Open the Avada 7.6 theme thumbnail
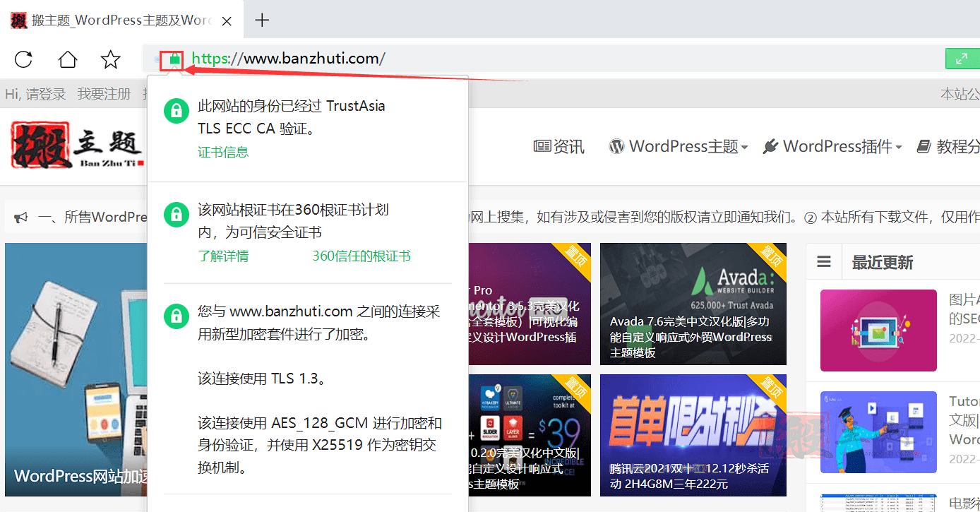980x512 pixels. [693, 304]
